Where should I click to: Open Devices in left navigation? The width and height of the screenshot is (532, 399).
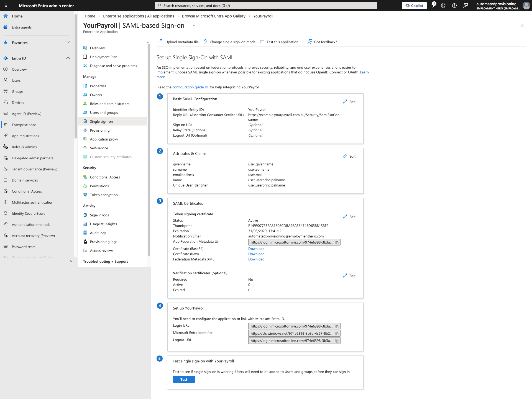(x=18, y=103)
